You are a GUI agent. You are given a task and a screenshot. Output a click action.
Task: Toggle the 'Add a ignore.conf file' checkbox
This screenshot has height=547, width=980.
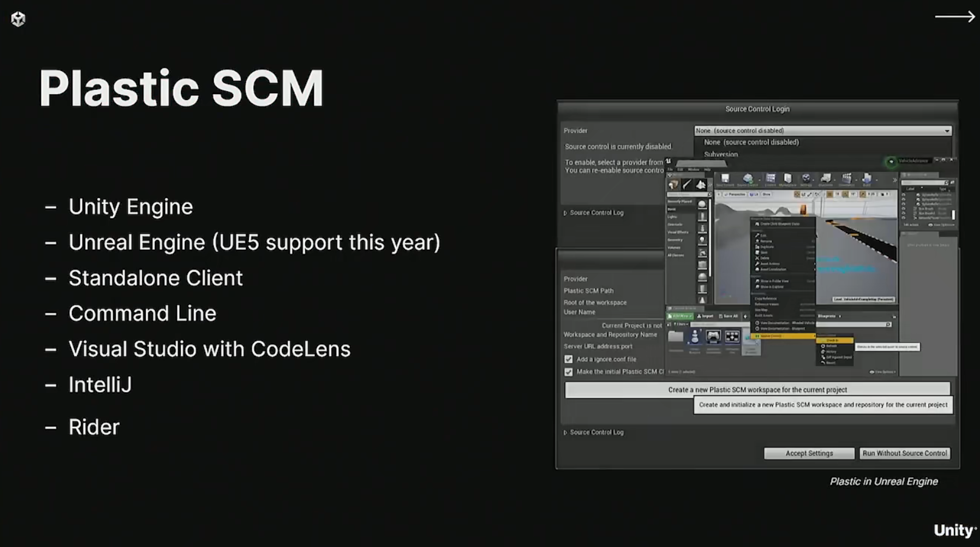click(x=569, y=359)
